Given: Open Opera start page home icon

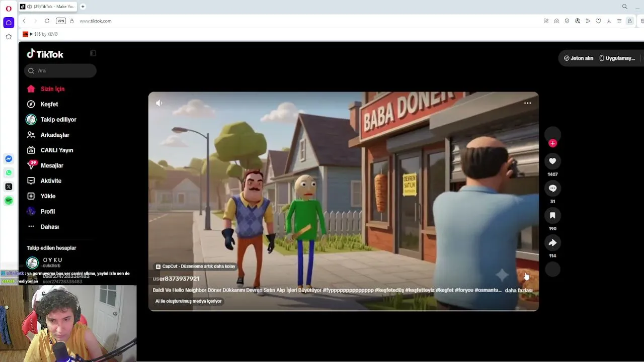Looking at the screenshot, I should 9,23.
